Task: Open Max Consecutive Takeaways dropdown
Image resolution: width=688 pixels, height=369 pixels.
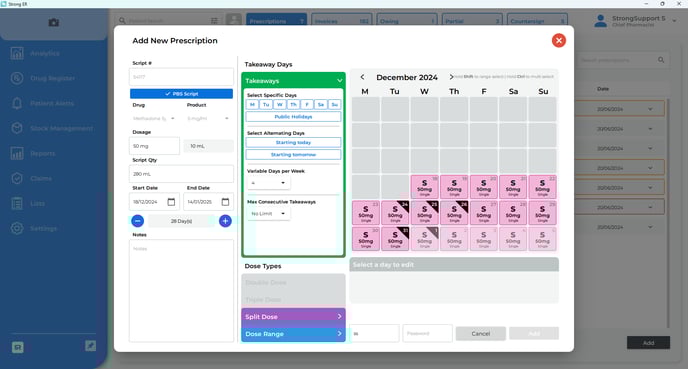Action: (268, 214)
